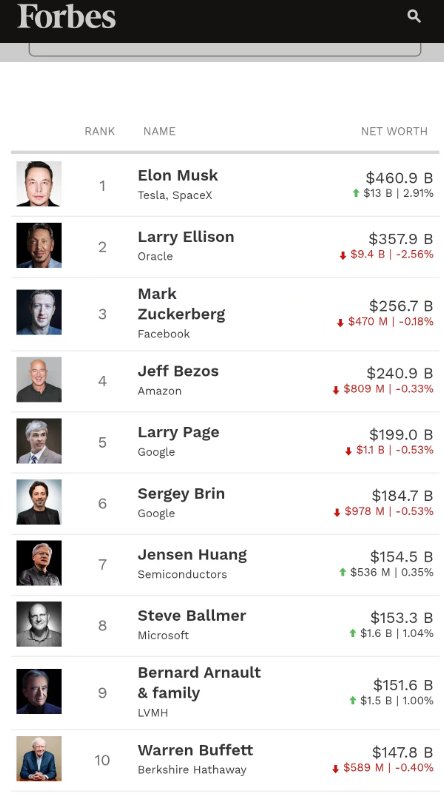Open Steve Ballmer profile link
This screenshot has width=444, height=795.
click(x=192, y=616)
